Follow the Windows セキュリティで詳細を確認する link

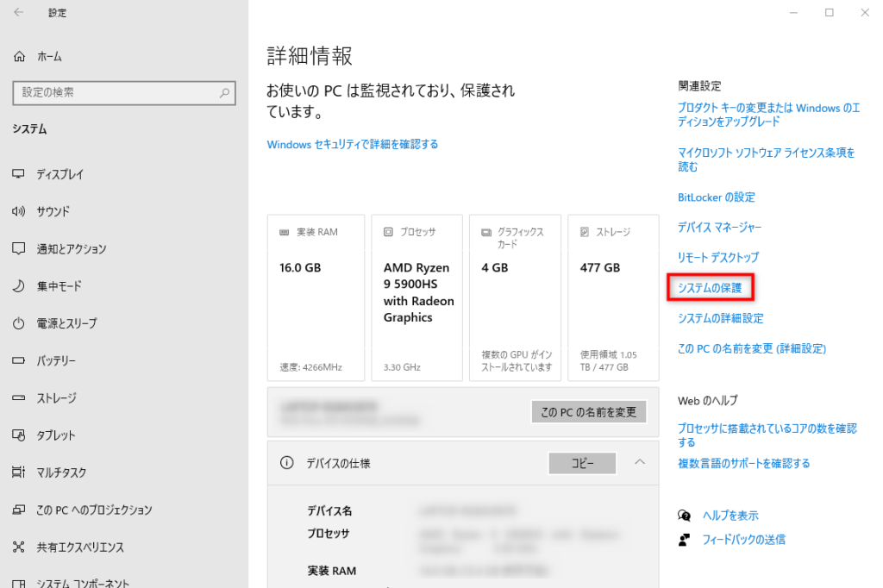[352, 145]
